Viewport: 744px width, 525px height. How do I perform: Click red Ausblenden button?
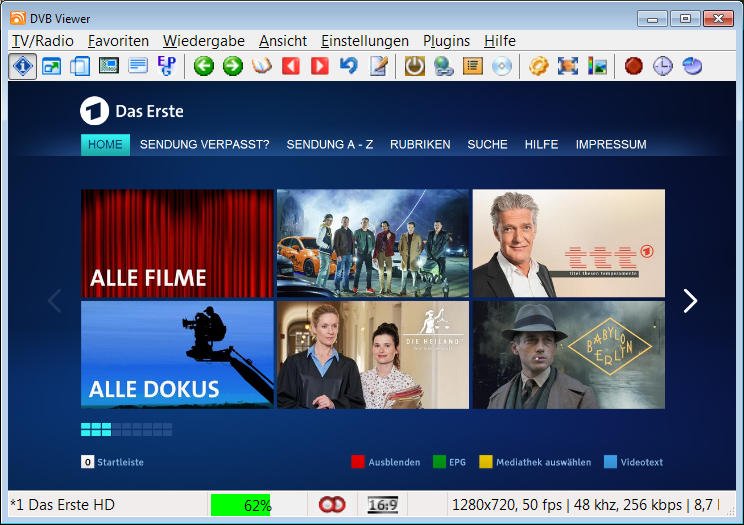(x=386, y=462)
